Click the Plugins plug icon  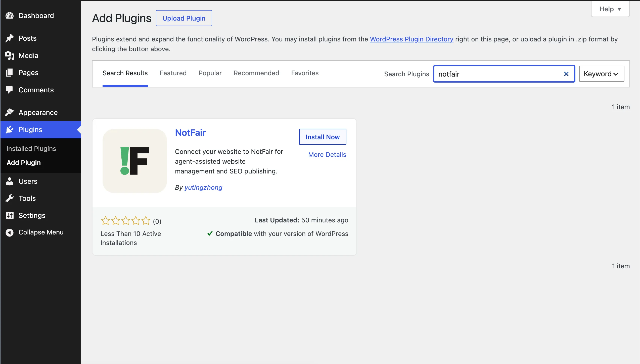tap(10, 130)
